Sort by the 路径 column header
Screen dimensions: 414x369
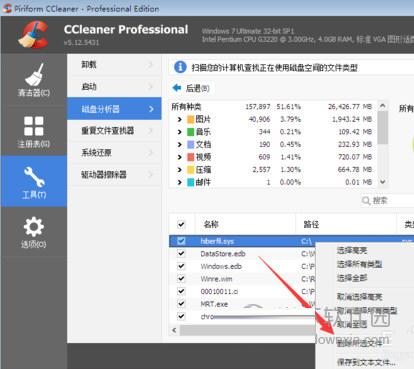[346, 224]
